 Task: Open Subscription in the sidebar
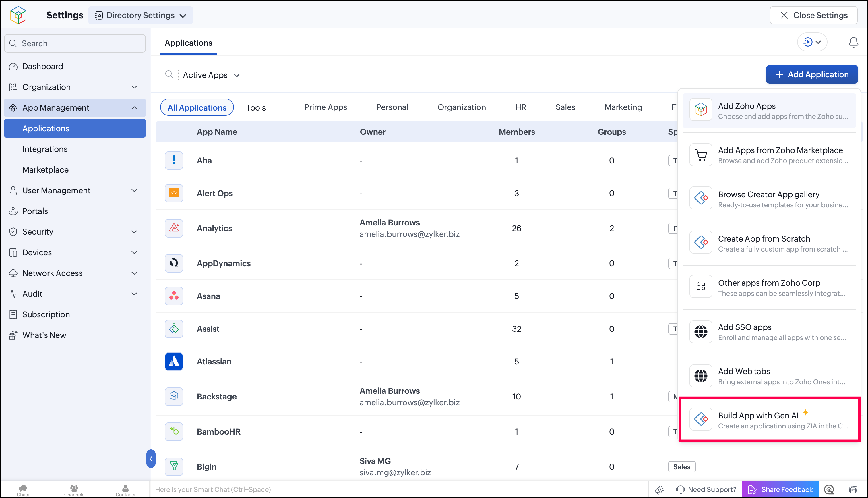click(x=75, y=314)
